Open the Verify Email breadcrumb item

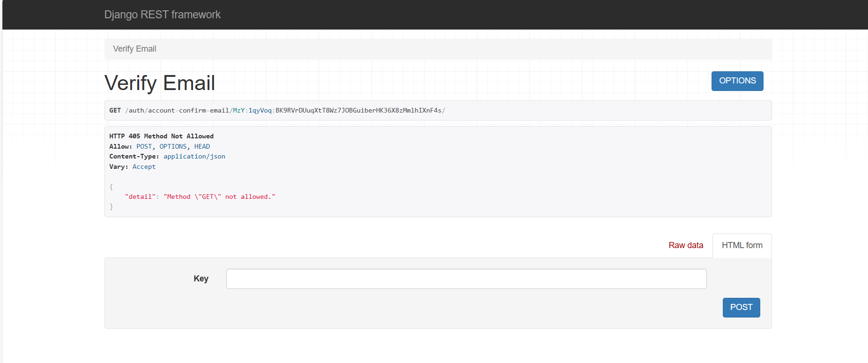pyautogui.click(x=134, y=49)
